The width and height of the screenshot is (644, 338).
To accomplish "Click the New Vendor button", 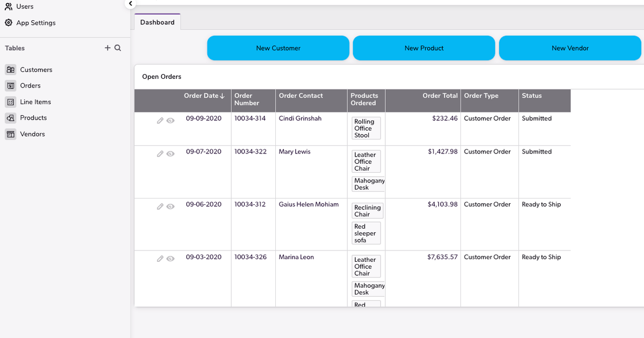I will click(570, 48).
